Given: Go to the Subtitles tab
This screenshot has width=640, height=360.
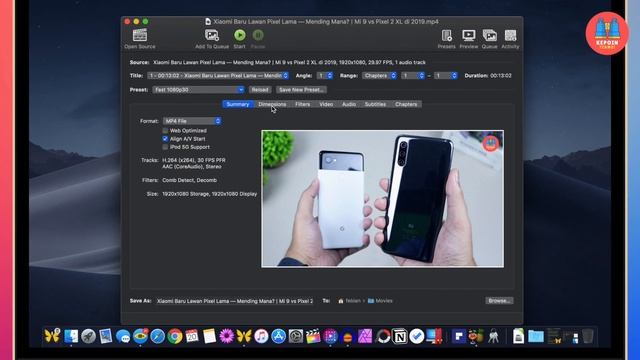Looking at the screenshot, I should click(x=375, y=104).
